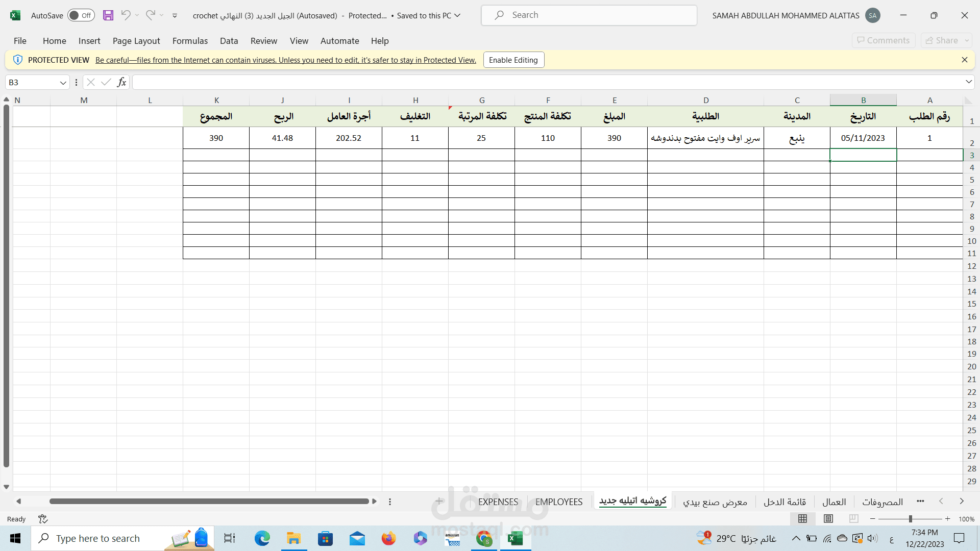This screenshot has width=980, height=551.
Task: Click the Select All corner triangle
Action: coord(969,100)
